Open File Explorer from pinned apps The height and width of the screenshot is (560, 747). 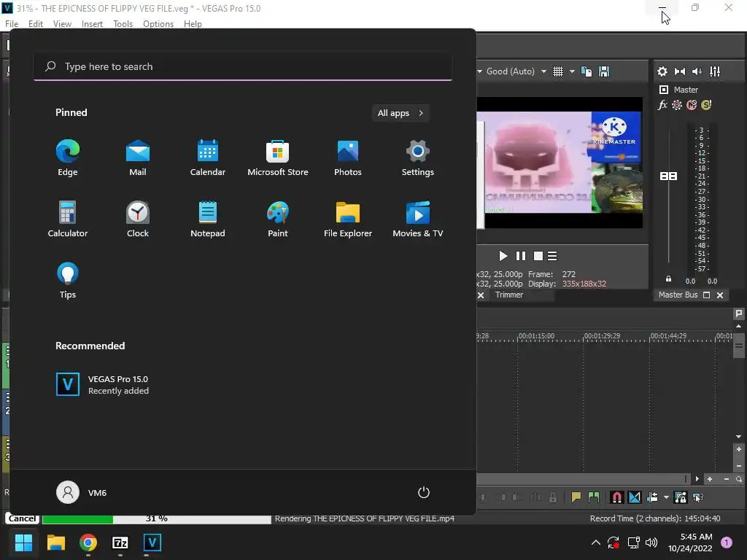(348, 219)
